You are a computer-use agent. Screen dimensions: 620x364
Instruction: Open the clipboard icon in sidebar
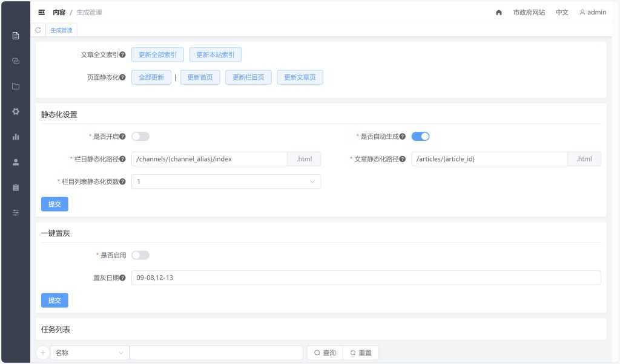pos(16,187)
